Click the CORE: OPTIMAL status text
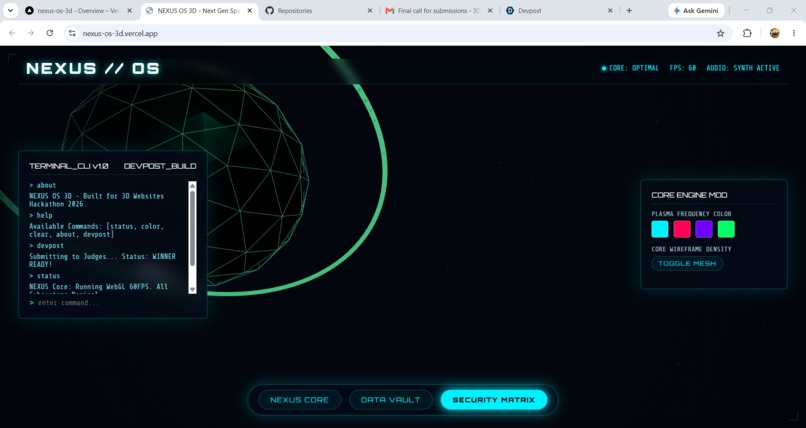 (x=633, y=68)
